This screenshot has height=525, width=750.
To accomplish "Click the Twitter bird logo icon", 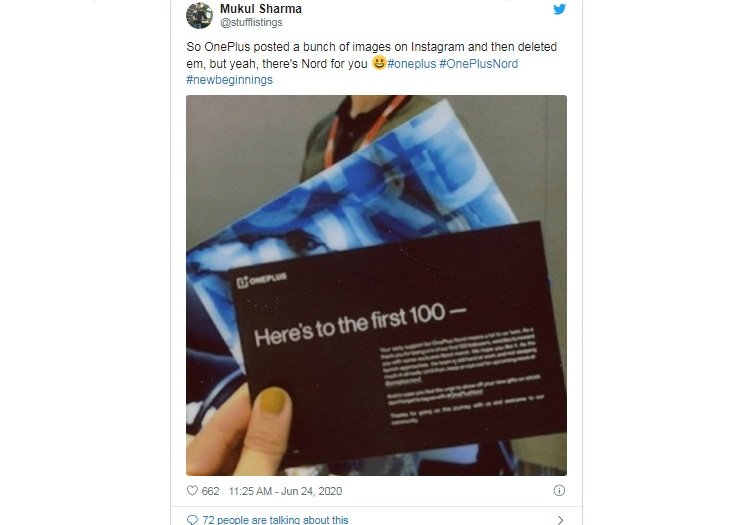I will coord(559,9).
